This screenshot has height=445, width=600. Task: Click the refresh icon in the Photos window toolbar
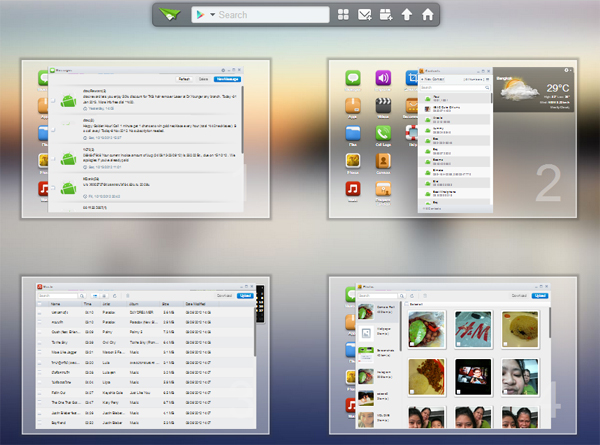pos(412,296)
